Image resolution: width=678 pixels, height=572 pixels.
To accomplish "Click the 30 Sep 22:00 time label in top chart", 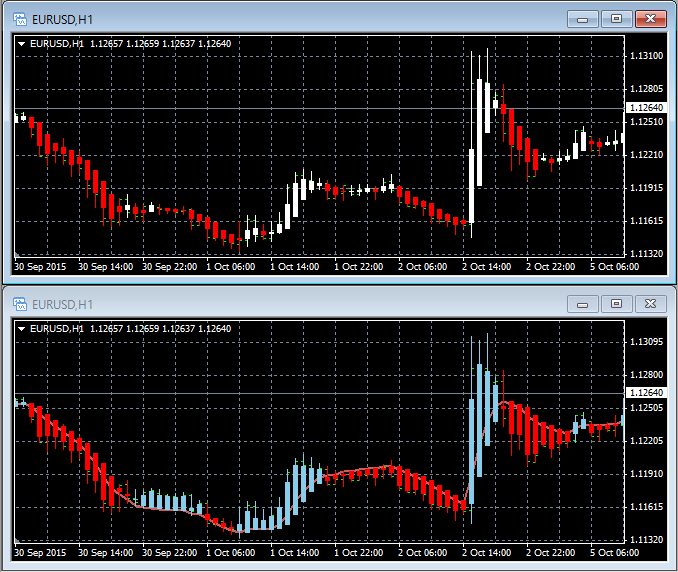I will [170, 267].
